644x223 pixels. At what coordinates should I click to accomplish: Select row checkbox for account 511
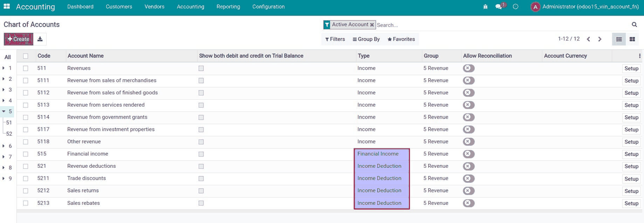point(25,68)
